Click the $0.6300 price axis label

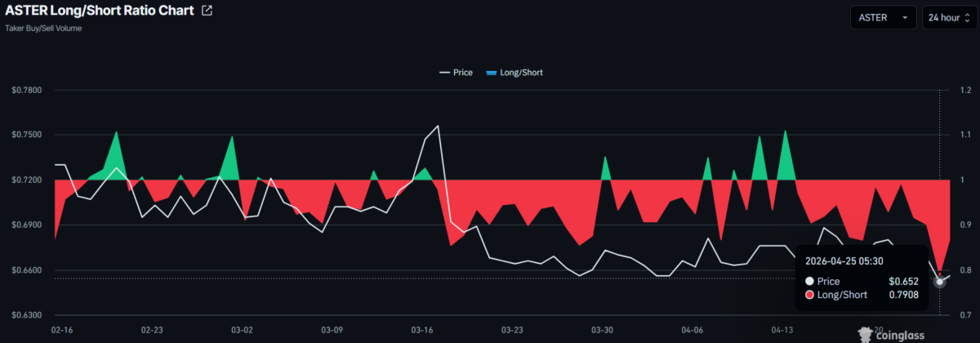(27, 315)
